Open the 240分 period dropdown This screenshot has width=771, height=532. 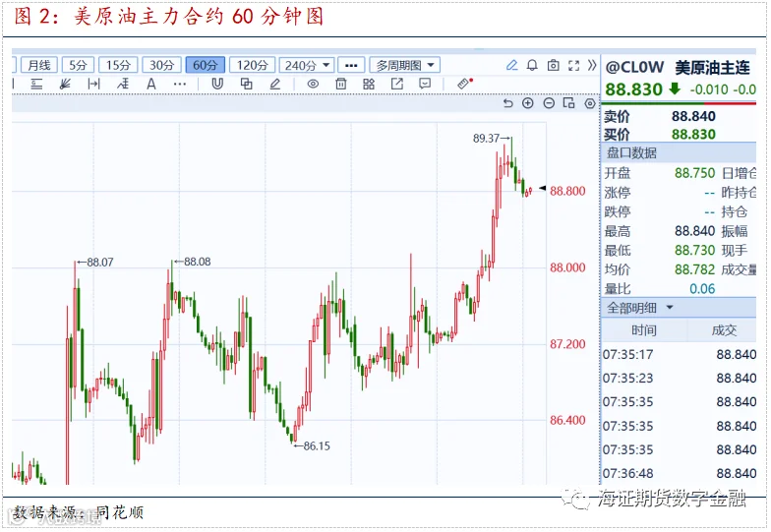tap(307, 65)
